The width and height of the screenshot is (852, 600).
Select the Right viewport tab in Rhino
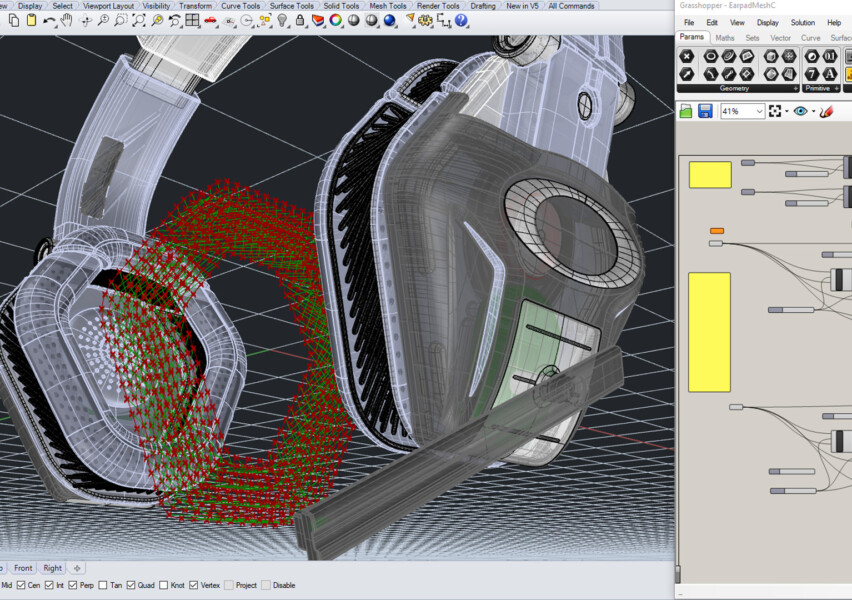54,567
